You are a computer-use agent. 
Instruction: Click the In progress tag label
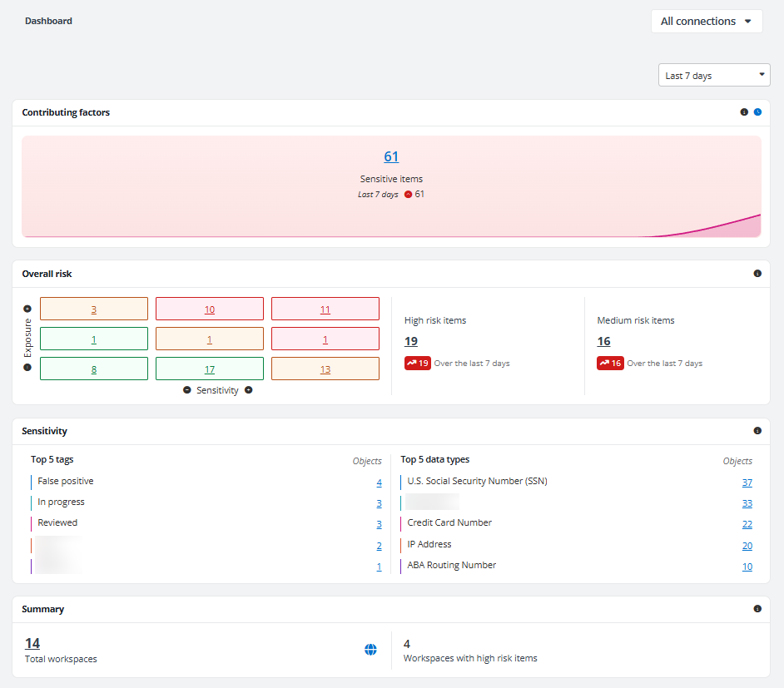click(x=61, y=502)
